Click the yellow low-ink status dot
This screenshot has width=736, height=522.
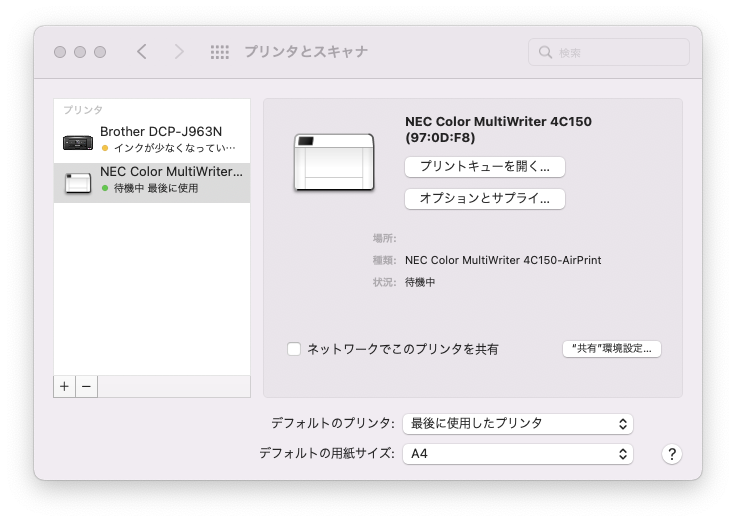point(105,148)
